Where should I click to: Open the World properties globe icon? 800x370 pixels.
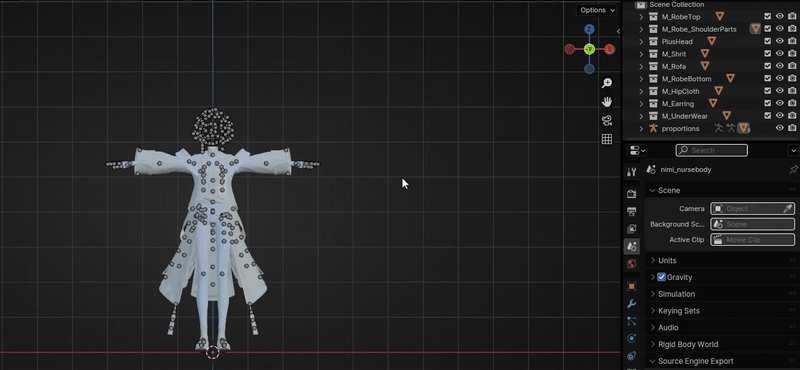click(x=632, y=264)
